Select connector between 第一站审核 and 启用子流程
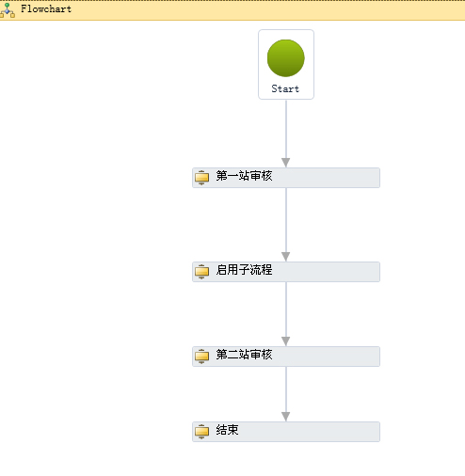The image size is (465, 476). (x=286, y=225)
